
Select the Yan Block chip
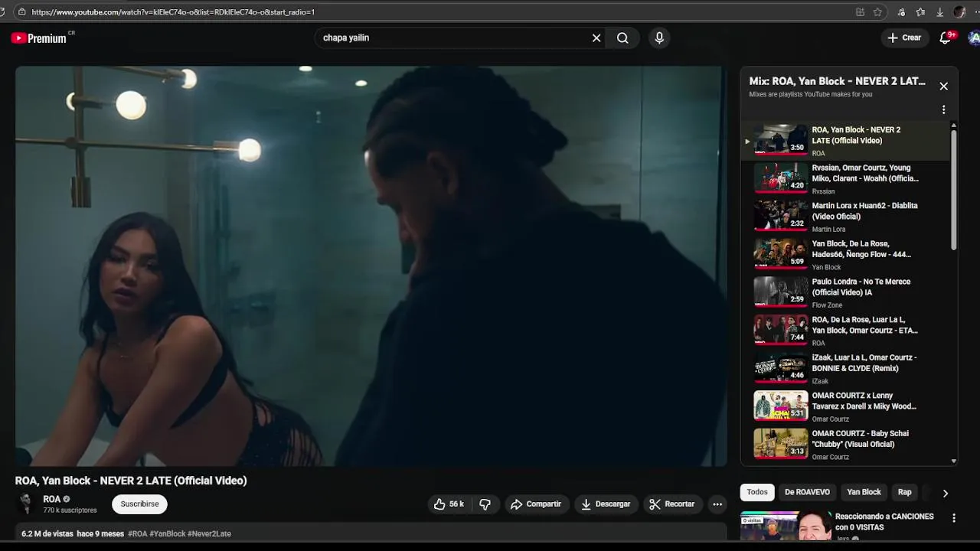click(x=864, y=492)
